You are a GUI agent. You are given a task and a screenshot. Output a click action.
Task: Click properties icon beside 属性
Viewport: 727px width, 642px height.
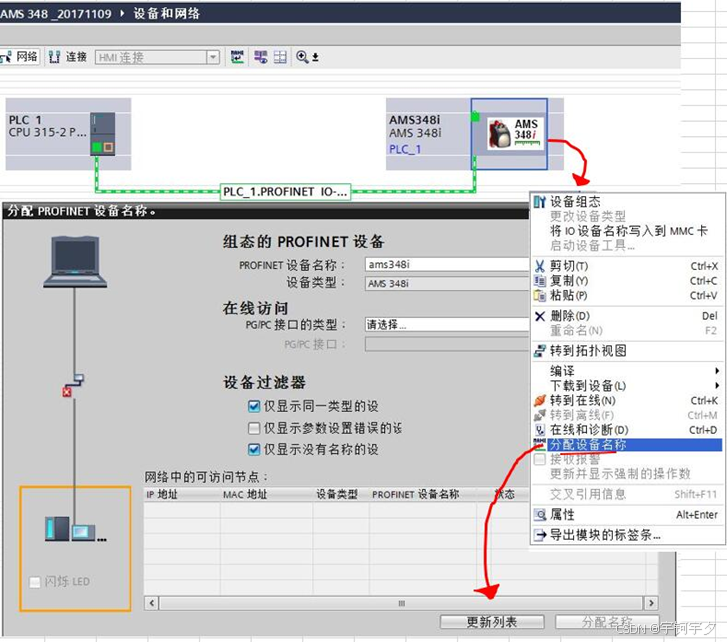point(540,515)
